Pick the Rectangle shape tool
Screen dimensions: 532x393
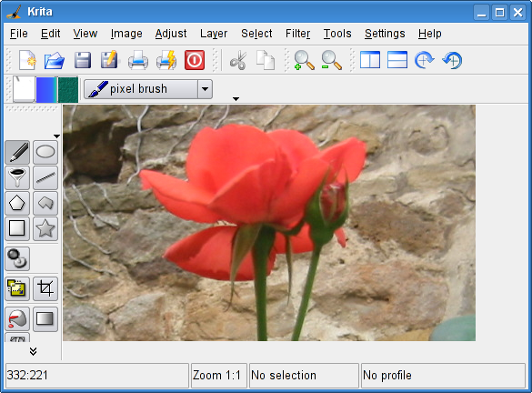[x=17, y=228]
